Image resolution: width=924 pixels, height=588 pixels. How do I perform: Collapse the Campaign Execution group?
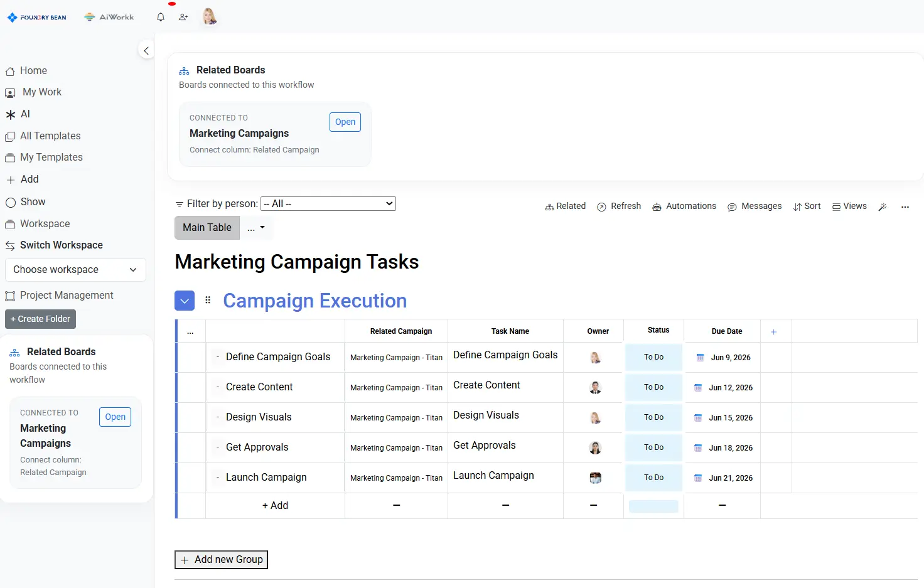(x=185, y=301)
